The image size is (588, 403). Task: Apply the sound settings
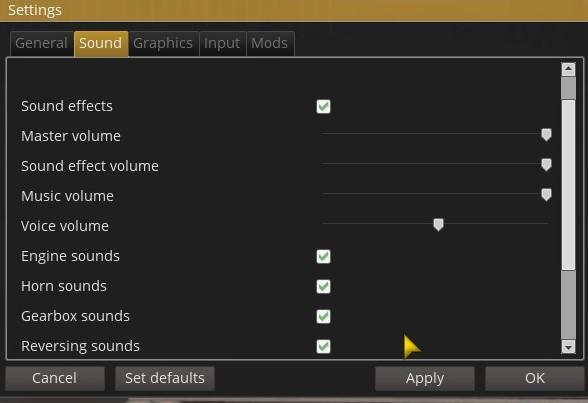pyautogui.click(x=425, y=378)
